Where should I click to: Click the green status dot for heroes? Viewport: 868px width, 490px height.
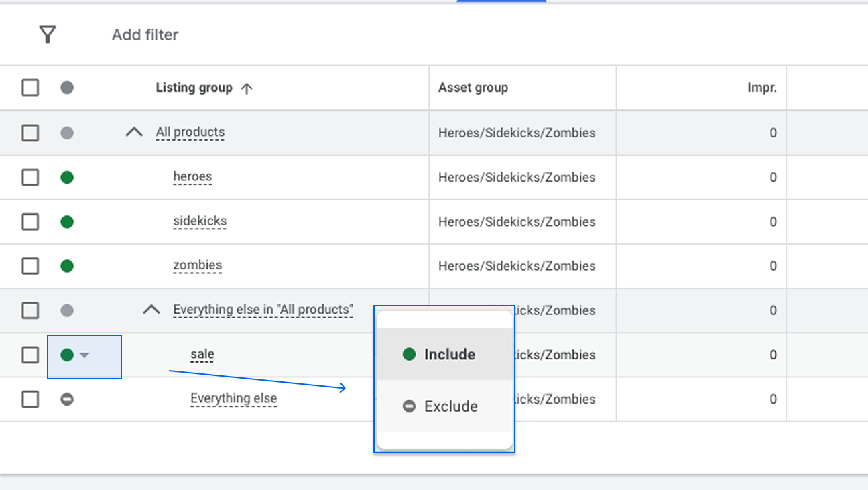(x=67, y=178)
